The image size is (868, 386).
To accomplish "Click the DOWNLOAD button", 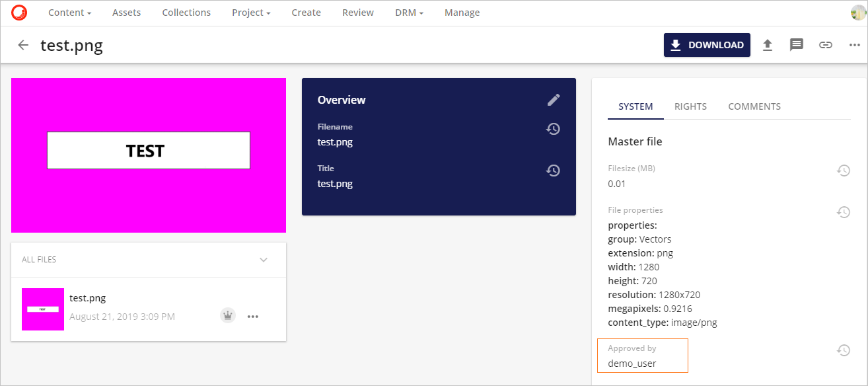I will 707,45.
